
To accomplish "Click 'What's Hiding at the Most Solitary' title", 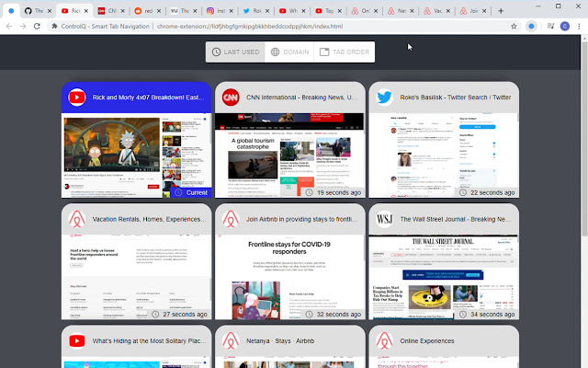I will [149, 341].
